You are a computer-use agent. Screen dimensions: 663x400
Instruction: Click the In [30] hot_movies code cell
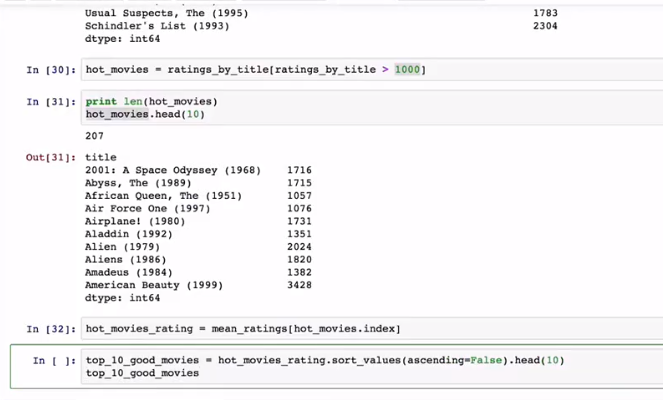click(372, 70)
